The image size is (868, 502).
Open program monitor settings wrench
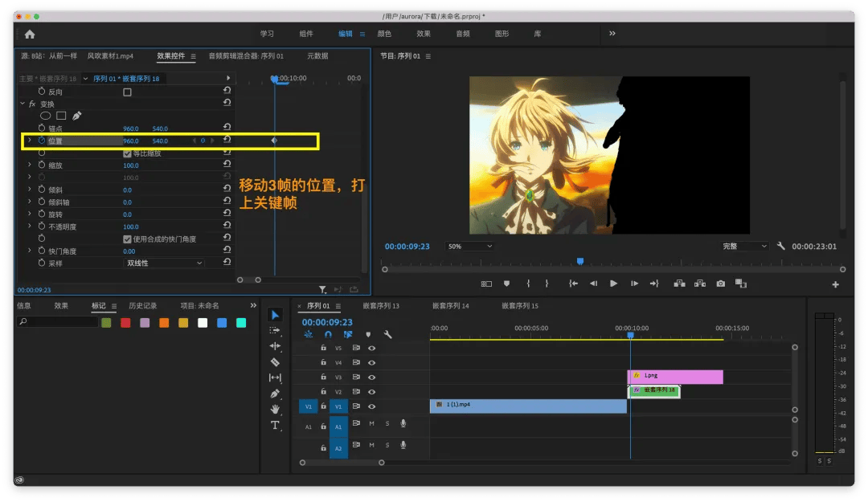coord(780,246)
